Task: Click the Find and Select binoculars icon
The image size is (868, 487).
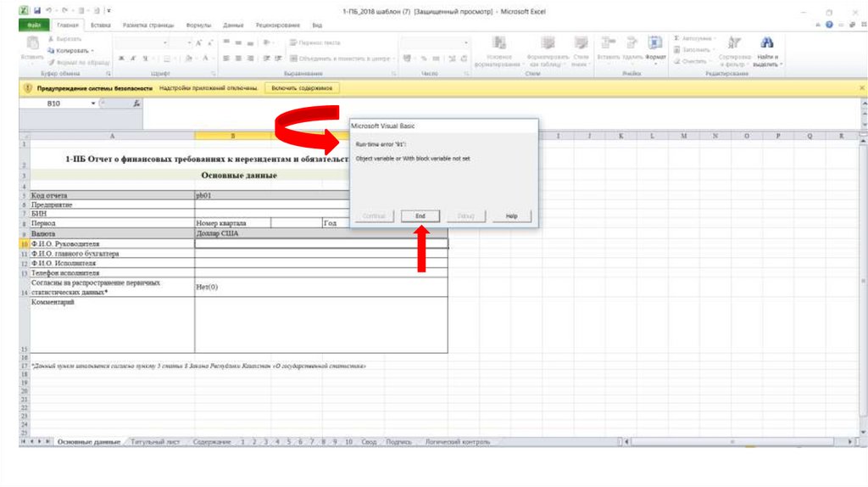Action: pyautogui.click(x=767, y=44)
